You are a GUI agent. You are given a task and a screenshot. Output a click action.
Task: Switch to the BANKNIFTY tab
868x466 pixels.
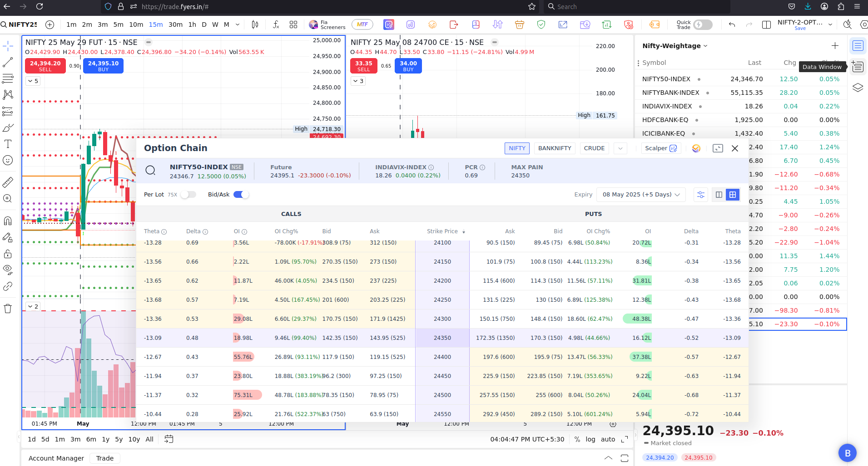pos(554,148)
